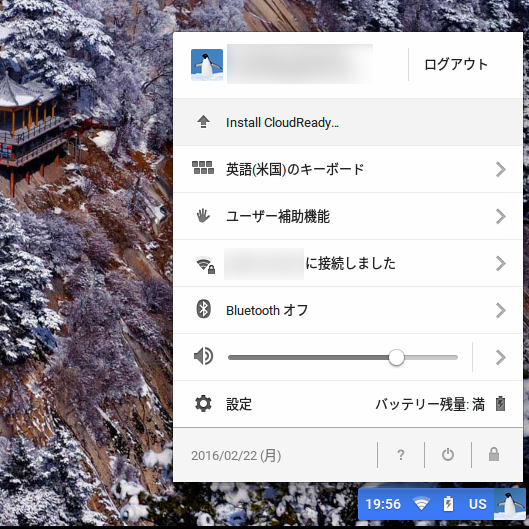529x529 pixels.
Task: Click the charging battery icon in the panel
Action: pyautogui.click(x=500, y=403)
